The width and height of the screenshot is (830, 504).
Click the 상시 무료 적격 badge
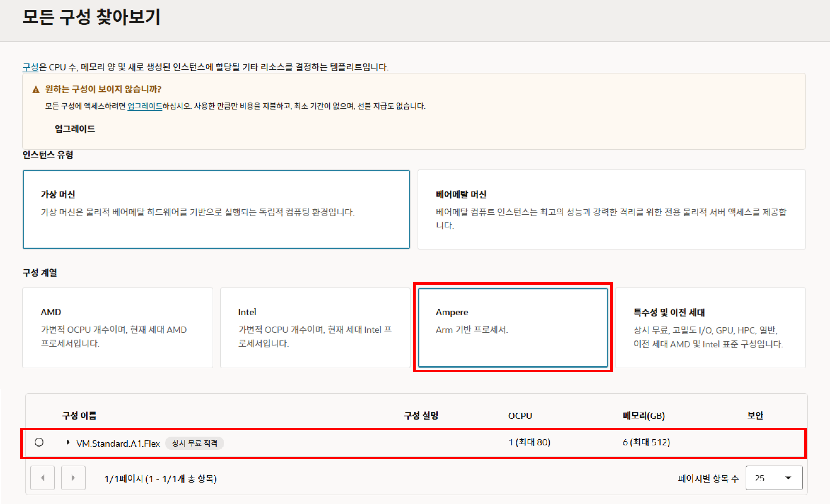194,443
